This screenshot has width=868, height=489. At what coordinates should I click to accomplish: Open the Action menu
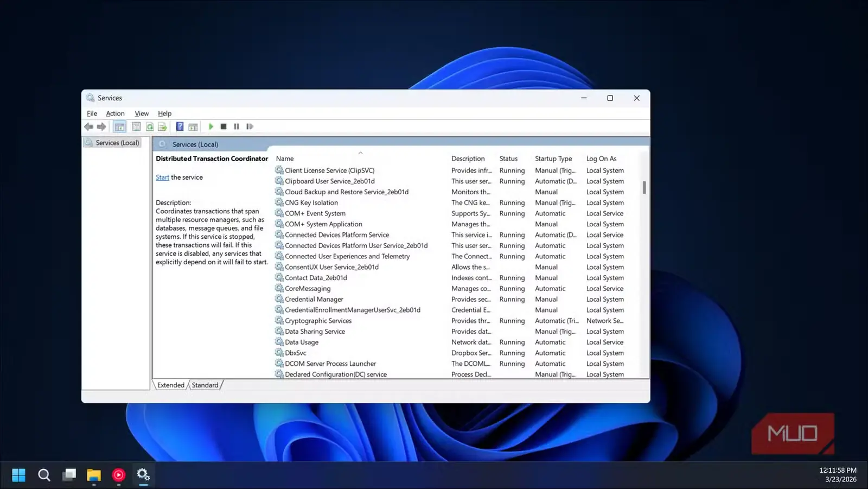pos(115,113)
